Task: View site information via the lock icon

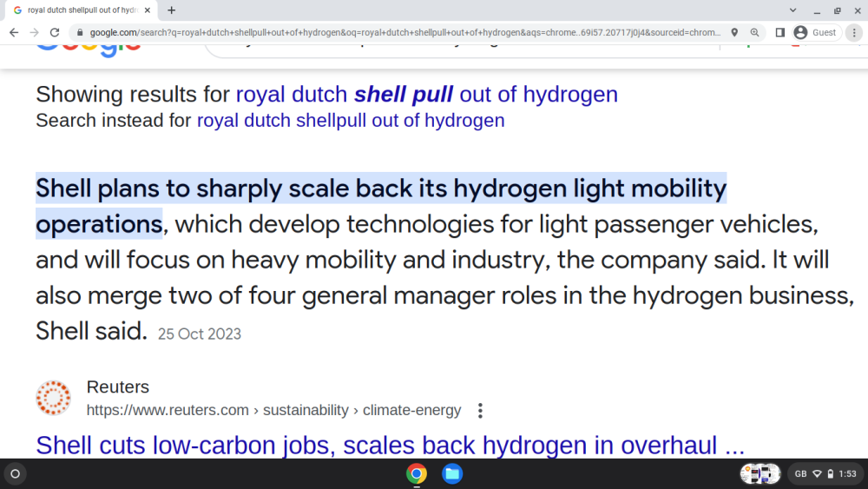Action: click(80, 33)
